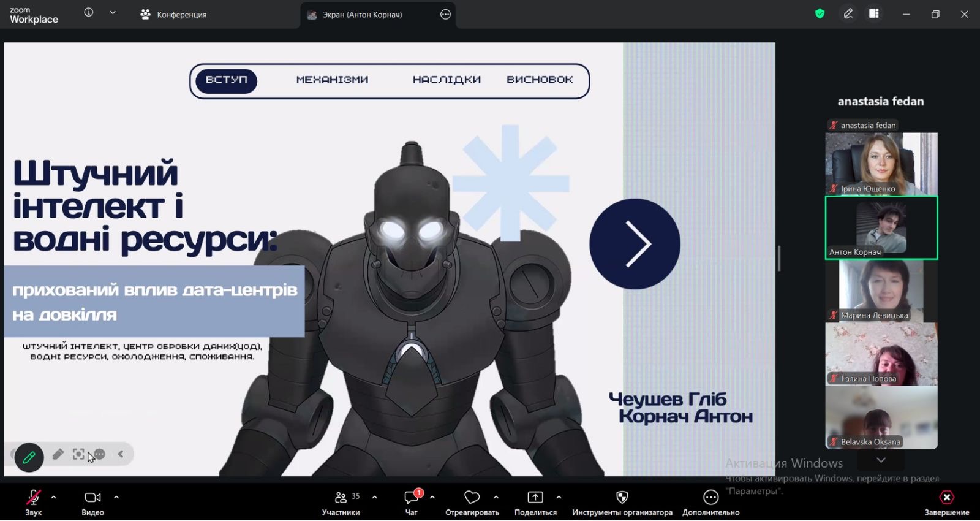980x521 pixels.
Task: Select the eraser tool in annotation bar
Action: pyautogui.click(x=58, y=454)
